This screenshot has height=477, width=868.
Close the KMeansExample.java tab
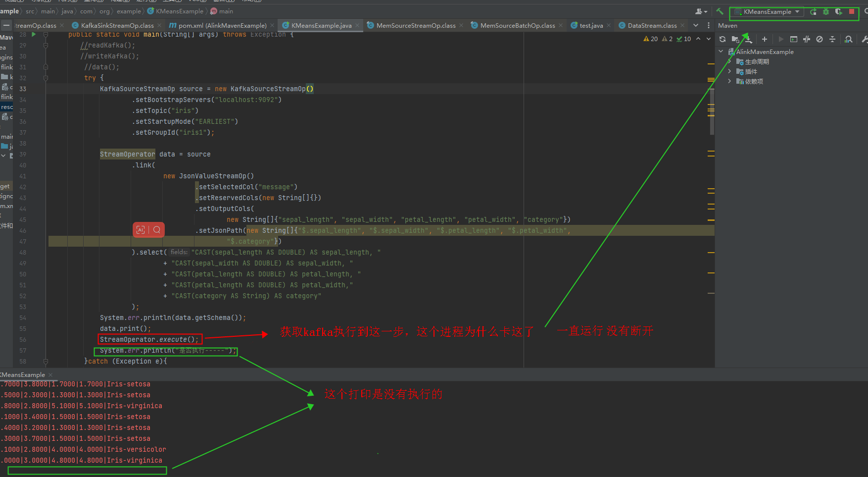pos(358,25)
